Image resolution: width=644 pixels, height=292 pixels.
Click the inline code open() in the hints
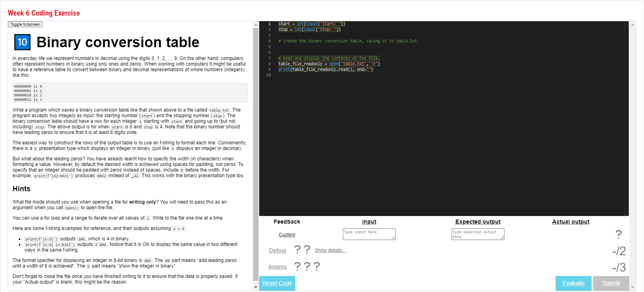pyautogui.click(x=72, y=208)
